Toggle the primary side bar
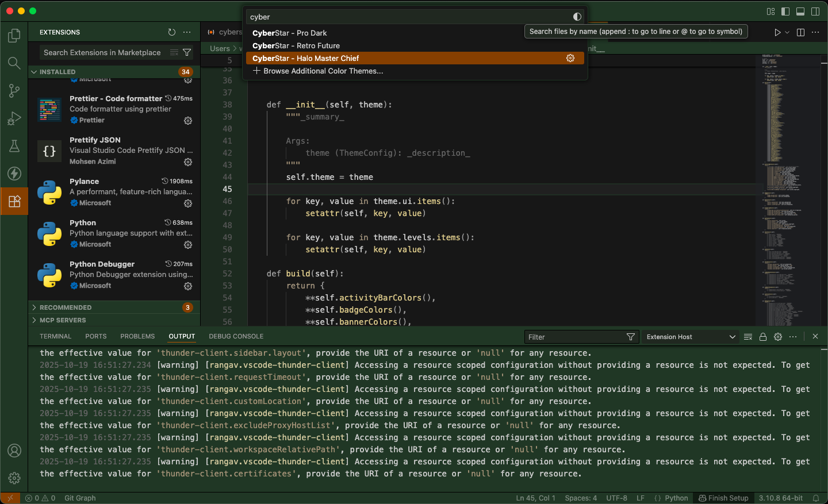The height and width of the screenshot is (504, 828). 785,11
